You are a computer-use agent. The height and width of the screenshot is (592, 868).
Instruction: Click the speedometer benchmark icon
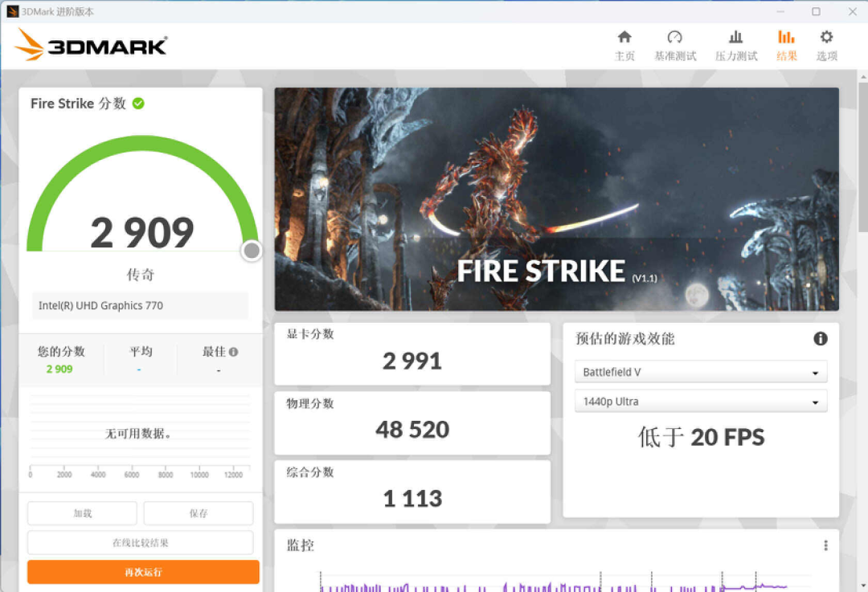[675, 37]
